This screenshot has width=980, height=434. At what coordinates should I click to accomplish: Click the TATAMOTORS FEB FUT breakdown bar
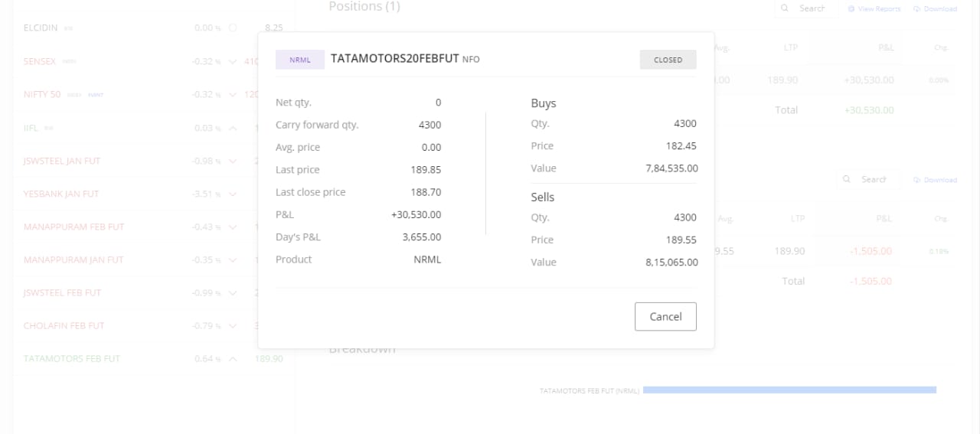coord(789,390)
